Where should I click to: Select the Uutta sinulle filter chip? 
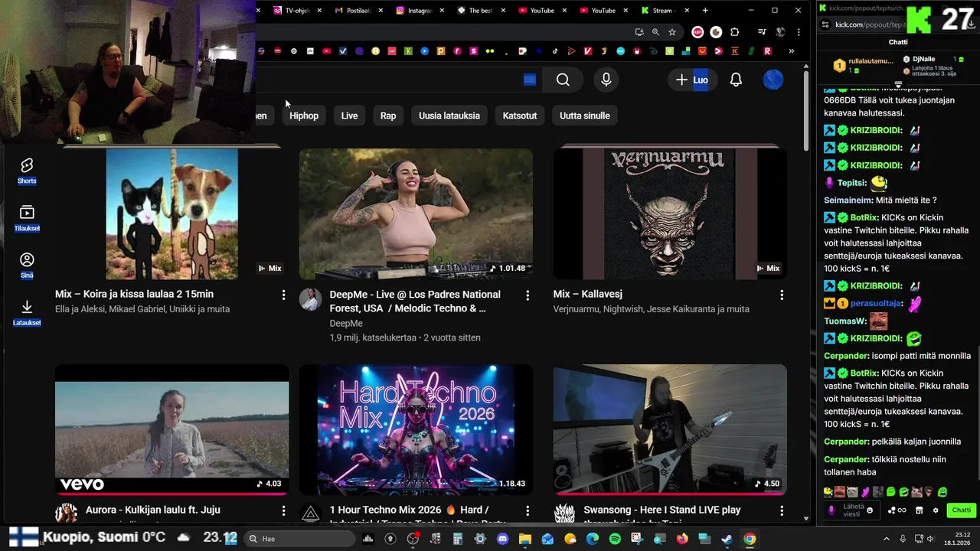click(x=585, y=116)
